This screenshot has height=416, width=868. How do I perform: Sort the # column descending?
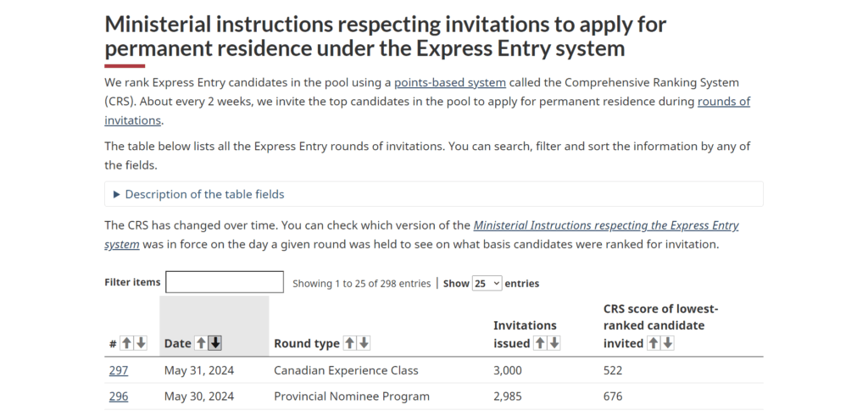point(141,343)
